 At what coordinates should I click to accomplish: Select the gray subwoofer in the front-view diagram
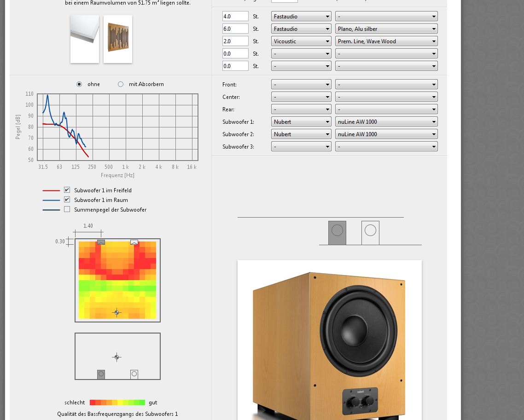click(x=337, y=233)
